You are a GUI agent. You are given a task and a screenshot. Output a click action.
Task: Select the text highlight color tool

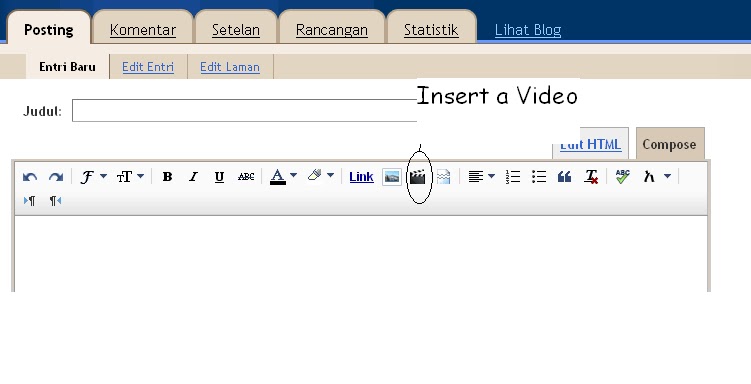coord(315,175)
